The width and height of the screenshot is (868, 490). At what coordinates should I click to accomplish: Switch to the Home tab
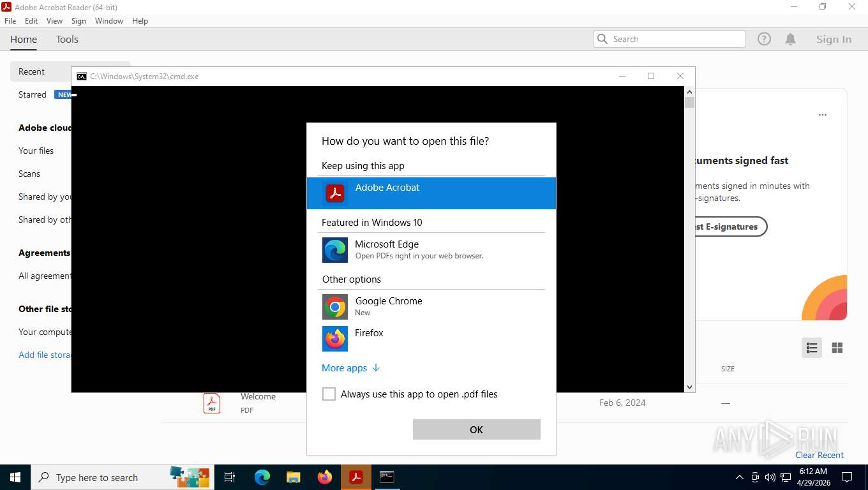[x=24, y=40]
